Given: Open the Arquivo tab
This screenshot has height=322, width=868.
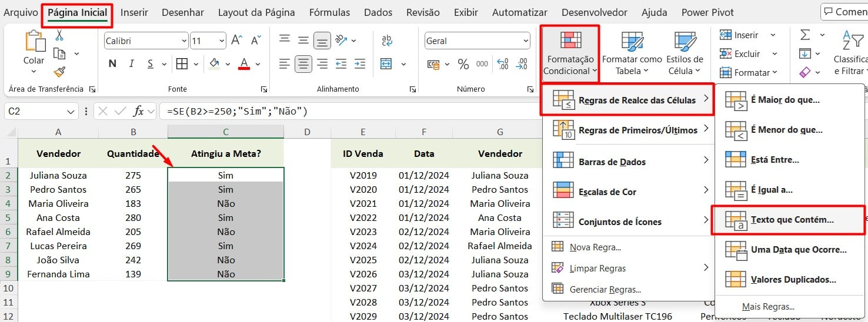Looking at the screenshot, I should [21, 12].
